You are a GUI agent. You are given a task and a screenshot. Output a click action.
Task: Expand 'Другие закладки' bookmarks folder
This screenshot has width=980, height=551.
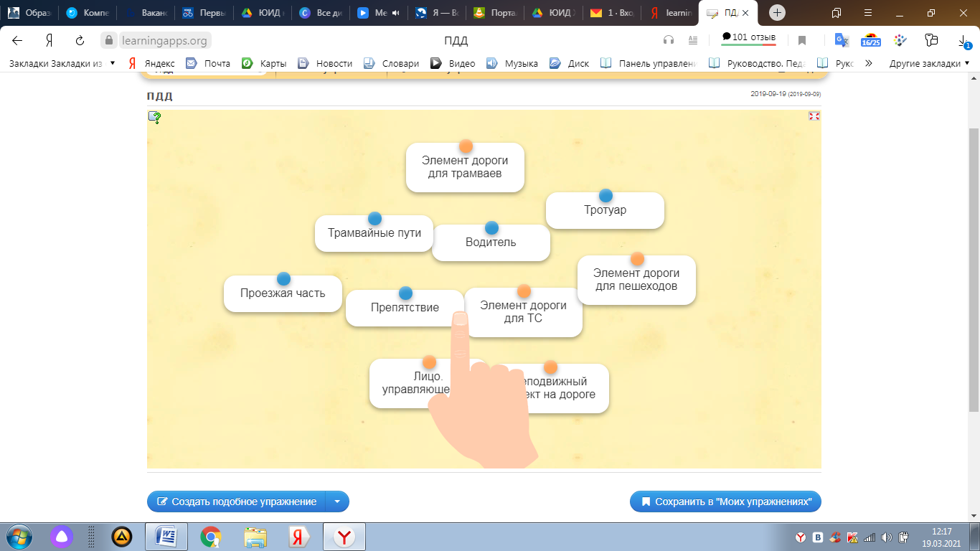pyautogui.click(x=929, y=63)
